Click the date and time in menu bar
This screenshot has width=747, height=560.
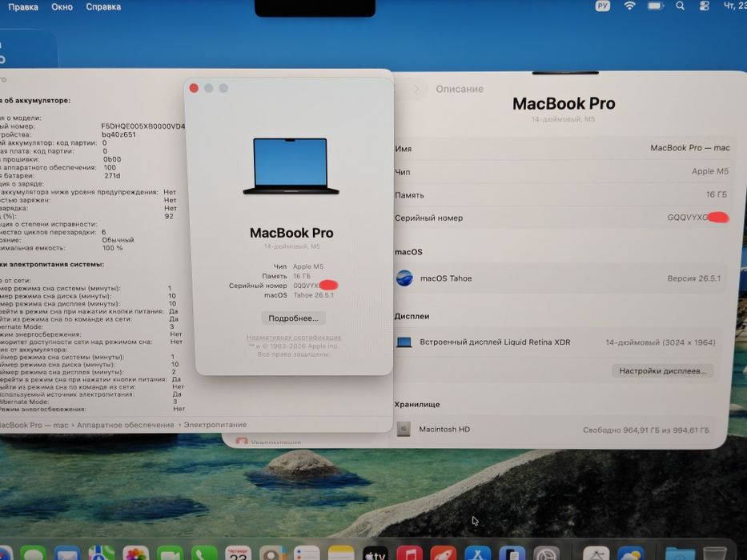[735, 6]
